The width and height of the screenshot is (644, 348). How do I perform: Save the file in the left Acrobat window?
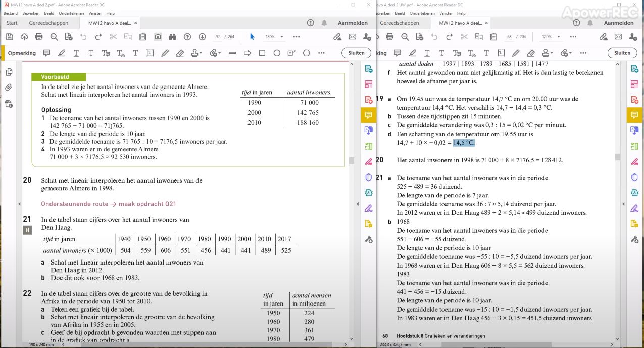[9, 37]
